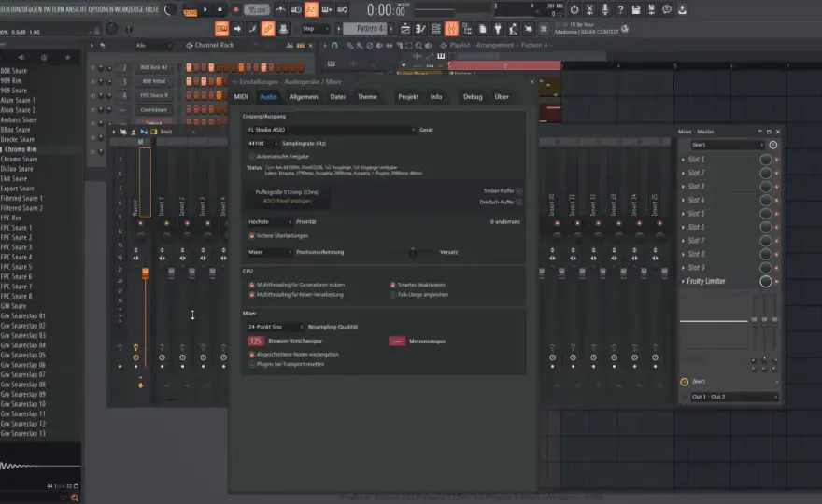Open the 24-Punkt Sinc resampling dropdown
This screenshot has height=504, width=822.
276,327
